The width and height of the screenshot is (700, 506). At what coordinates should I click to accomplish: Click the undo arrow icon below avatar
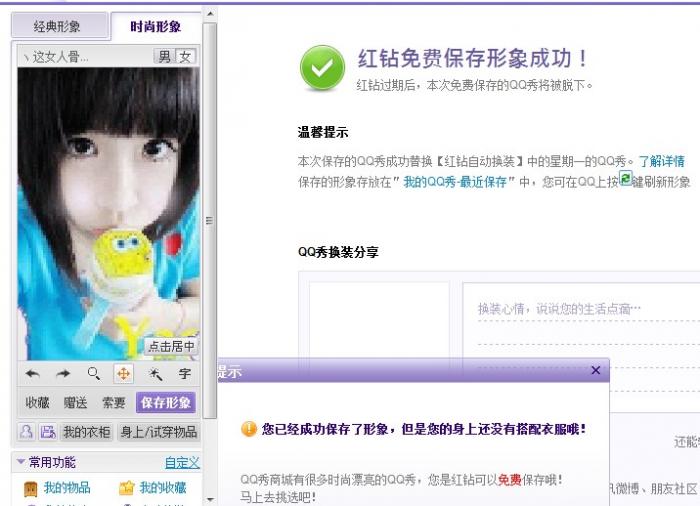32,373
